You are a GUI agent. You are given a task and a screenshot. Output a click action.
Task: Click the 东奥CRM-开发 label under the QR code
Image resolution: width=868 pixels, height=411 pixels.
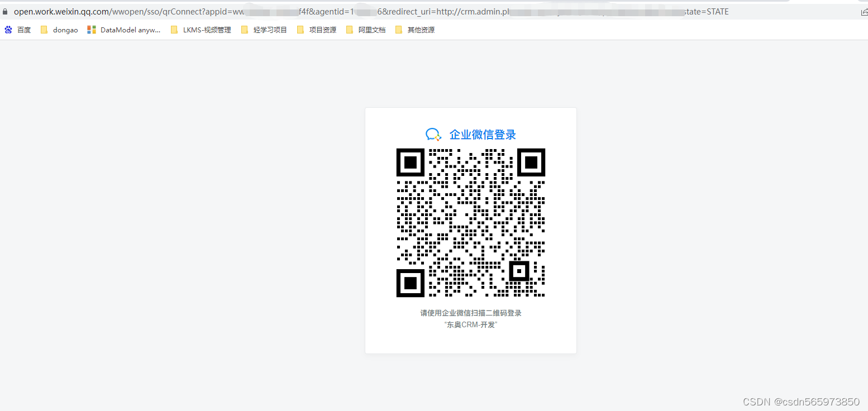470,324
